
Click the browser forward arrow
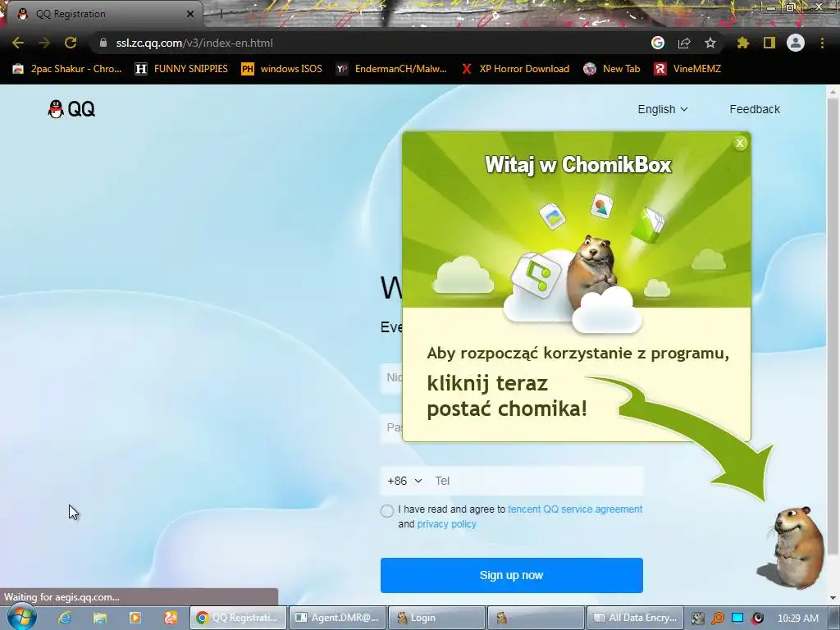tap(44, 43)
